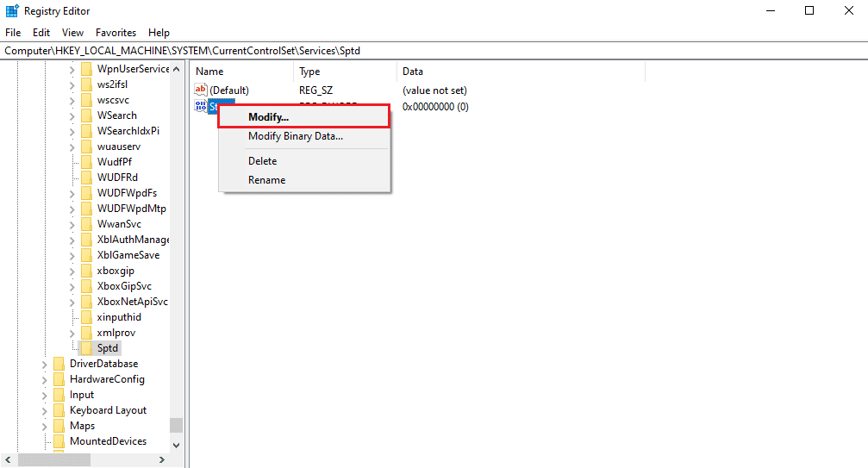This screenshot has width=868, height=468.
Task: Choose Delete from the context menu
Action: [262, 161]
